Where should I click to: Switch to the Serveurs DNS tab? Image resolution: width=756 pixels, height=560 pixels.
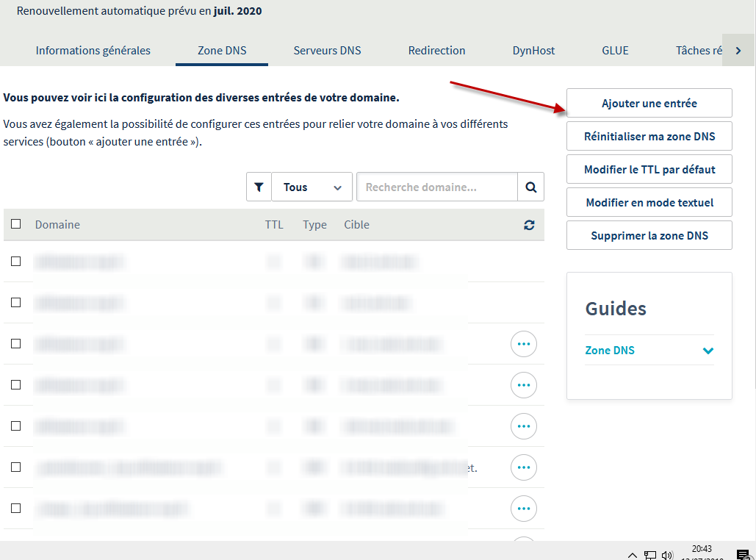click(327, 51)
